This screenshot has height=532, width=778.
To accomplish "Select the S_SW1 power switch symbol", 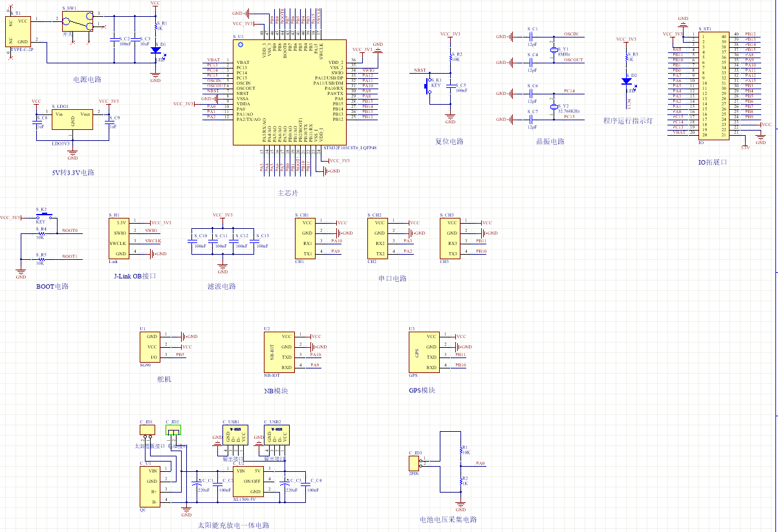I will click(x=78, y=23).
